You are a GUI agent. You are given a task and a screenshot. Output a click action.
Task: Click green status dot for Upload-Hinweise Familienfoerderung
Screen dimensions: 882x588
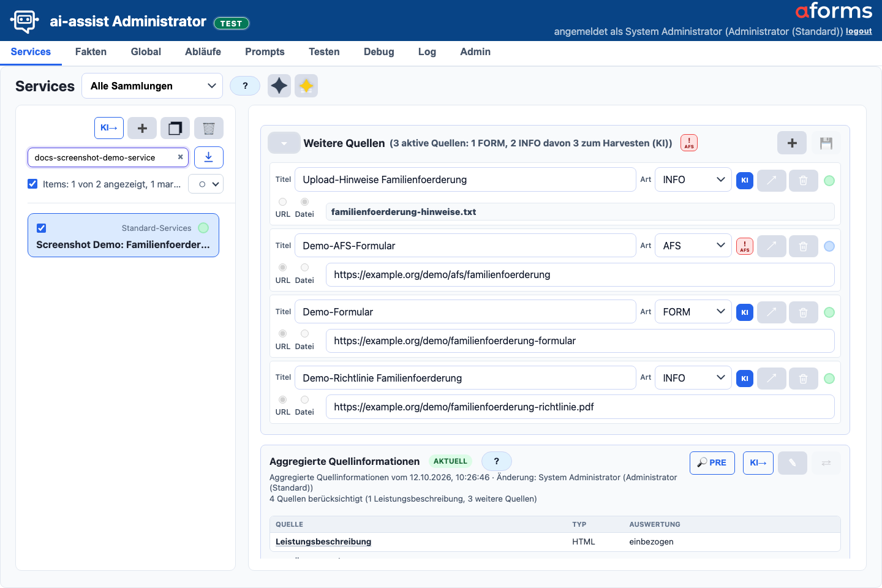[x=829, y=180]
